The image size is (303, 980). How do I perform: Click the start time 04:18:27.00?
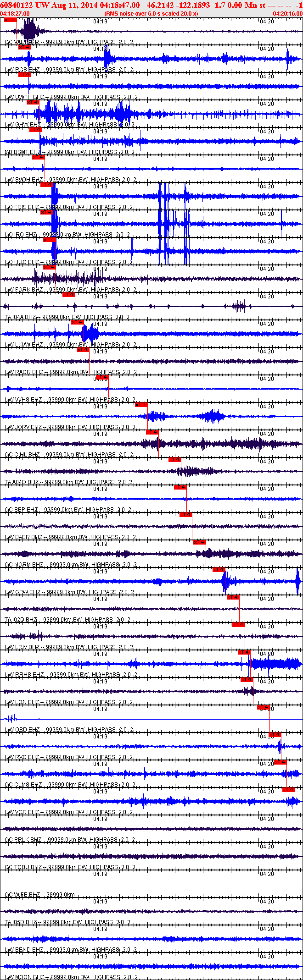(15, 14)
